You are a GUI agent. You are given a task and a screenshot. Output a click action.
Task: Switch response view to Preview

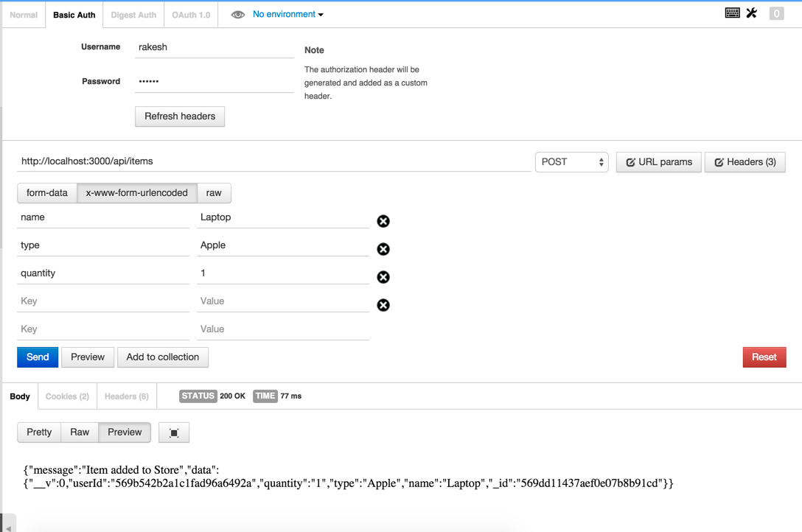tap(125, 433)
